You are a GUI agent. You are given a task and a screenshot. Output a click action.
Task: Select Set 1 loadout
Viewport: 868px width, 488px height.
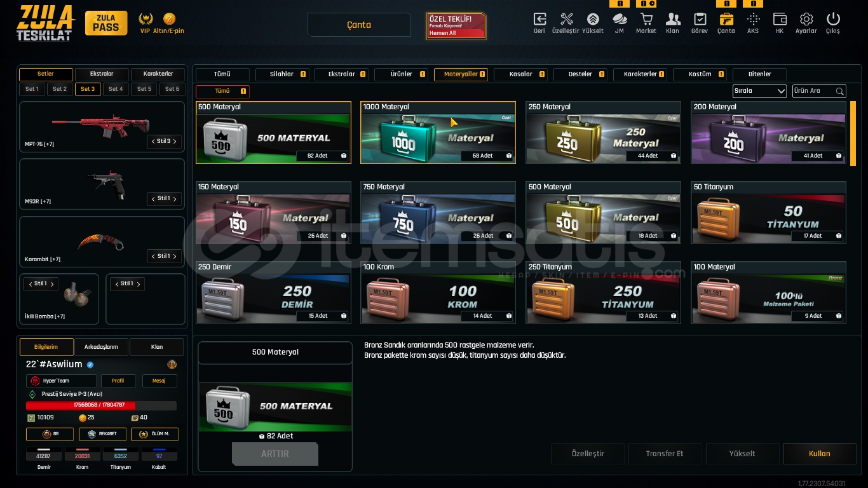click(x=32, y=89)
